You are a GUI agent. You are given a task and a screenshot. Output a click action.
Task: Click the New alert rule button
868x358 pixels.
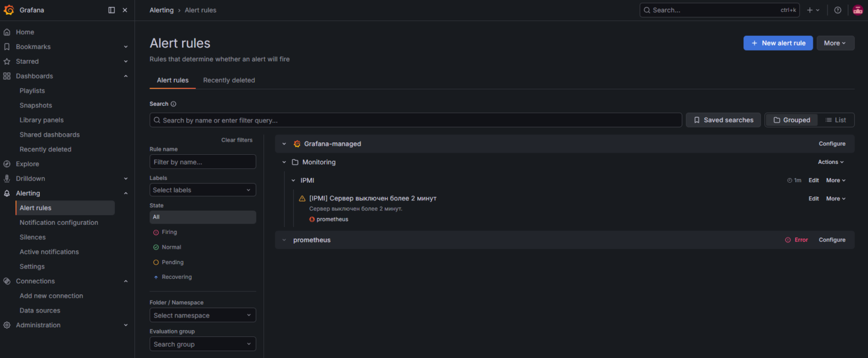[778, 43]
